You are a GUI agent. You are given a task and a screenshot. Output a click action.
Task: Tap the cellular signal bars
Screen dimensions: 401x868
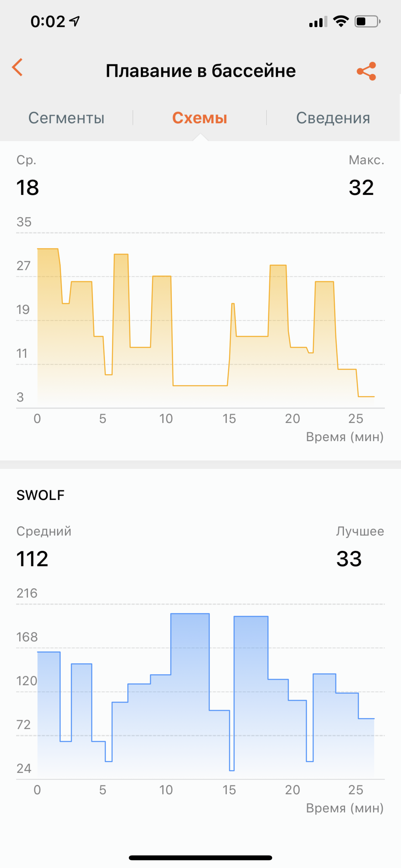pyautogui.click(x=318, y=22)
